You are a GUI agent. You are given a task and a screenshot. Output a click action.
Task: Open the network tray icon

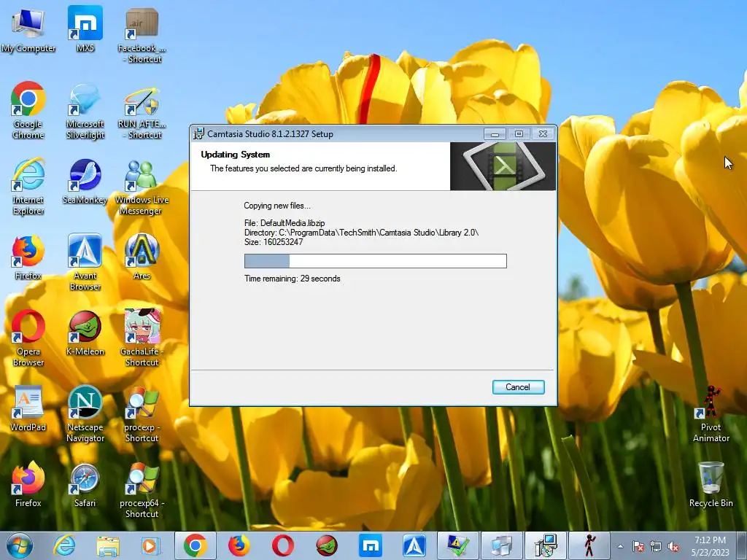point(656,546)
